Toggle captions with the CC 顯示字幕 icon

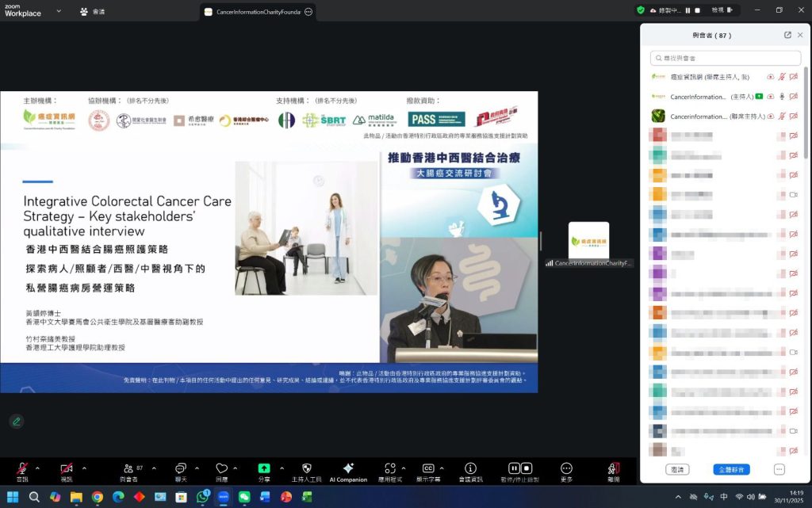427,469
